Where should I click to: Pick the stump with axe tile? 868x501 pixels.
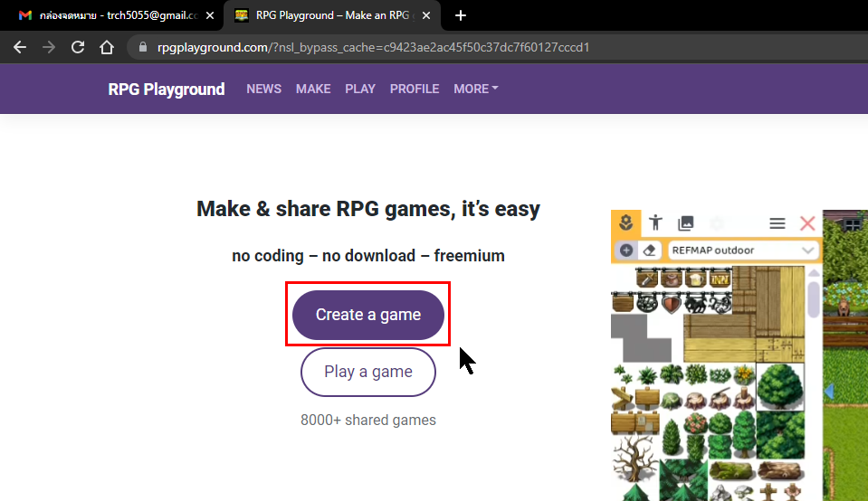[720, 398]
